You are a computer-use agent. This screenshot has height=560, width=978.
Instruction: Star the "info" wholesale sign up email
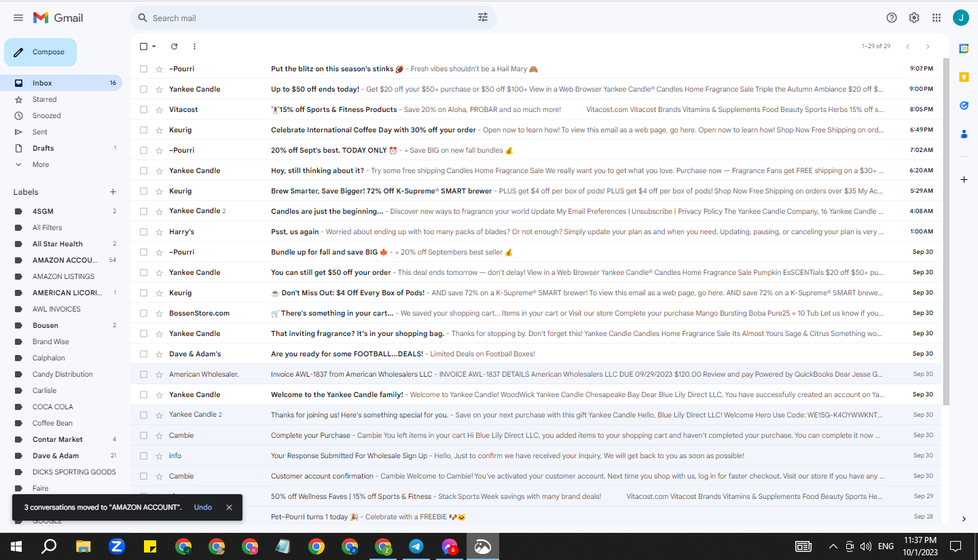point(159,455)
